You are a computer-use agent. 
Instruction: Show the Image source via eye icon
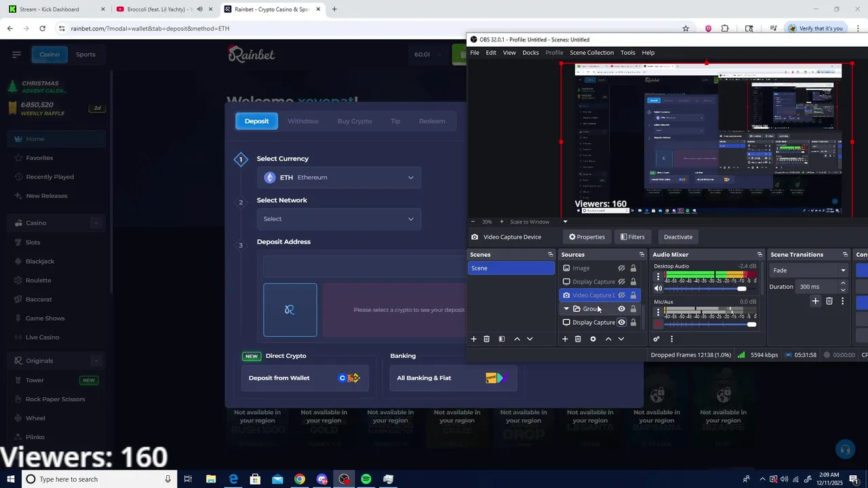tap(621, 268)
